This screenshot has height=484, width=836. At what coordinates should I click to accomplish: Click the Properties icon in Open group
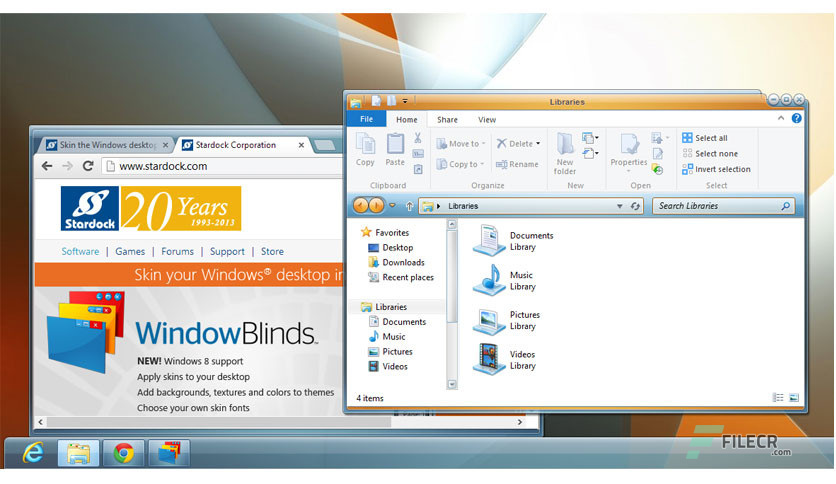point(629,144)
